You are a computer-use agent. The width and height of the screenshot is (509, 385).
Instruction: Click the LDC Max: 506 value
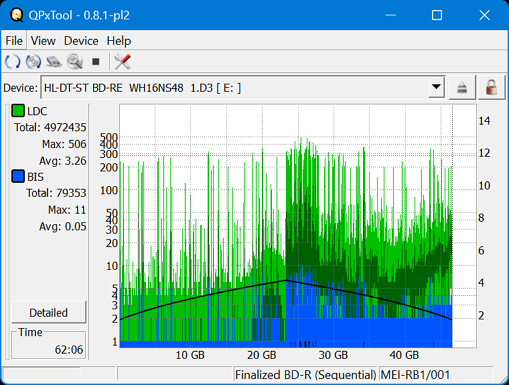pyautogui.click(x=64, y=144)
